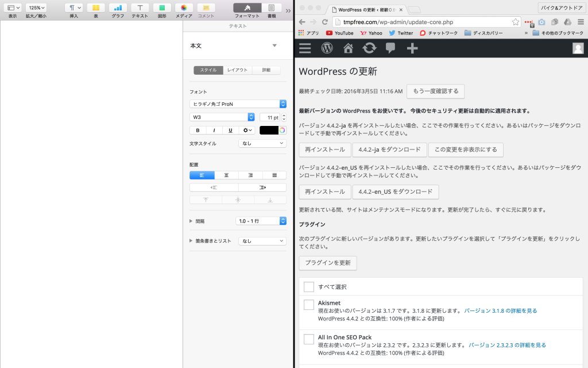Click the プラグインを更新 button
The image size is (588, 368).
pos(328,263)
